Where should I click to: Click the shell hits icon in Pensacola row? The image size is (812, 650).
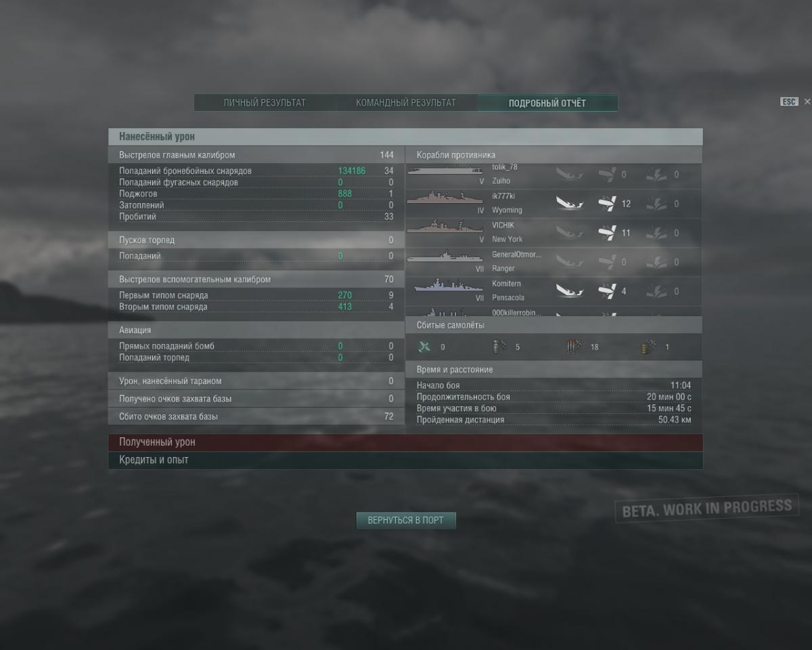(607, 291)
